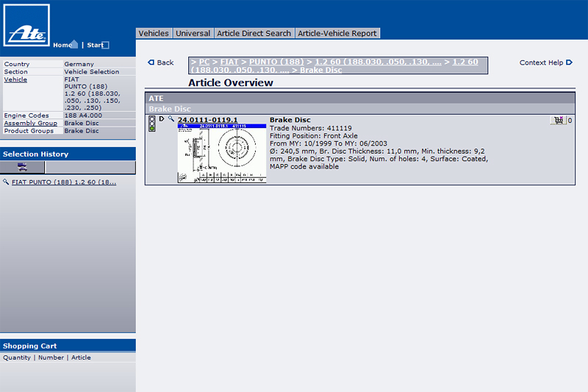Open article number 24.0111-0119.1 link
The image size is (588, 392).
tap(207, 120)
